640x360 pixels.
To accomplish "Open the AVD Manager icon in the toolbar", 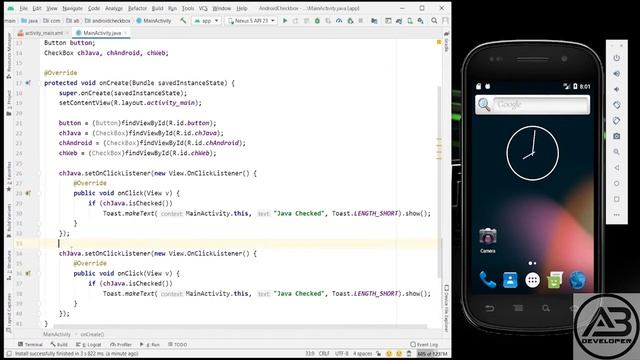I will pos(410,20).
